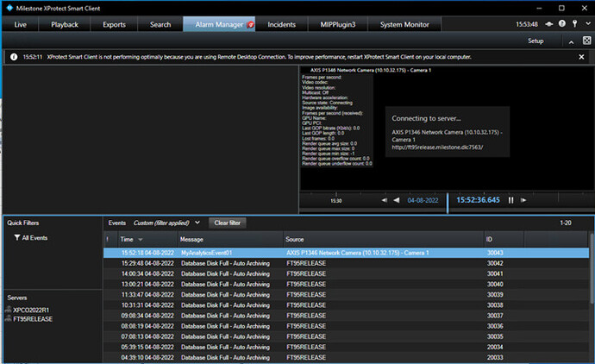Click the priority exclamation column header
Viewport: 595px width, 364px height.
110,239
